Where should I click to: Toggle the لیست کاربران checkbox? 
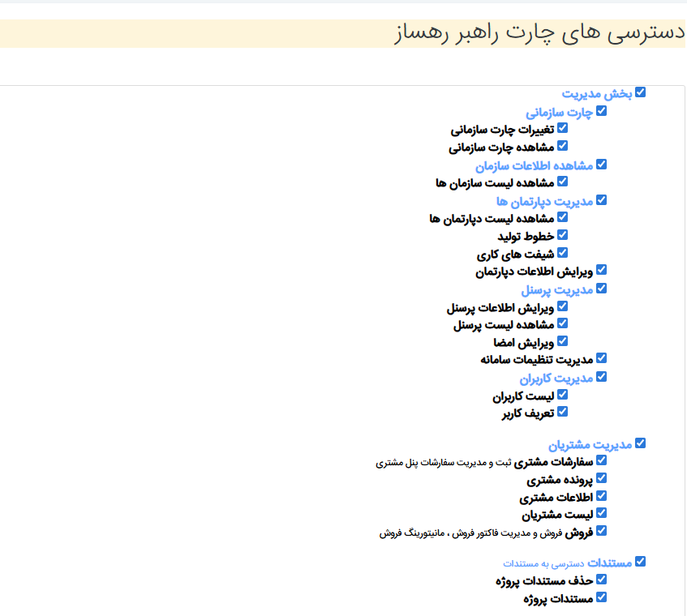(x=562, y=395)
